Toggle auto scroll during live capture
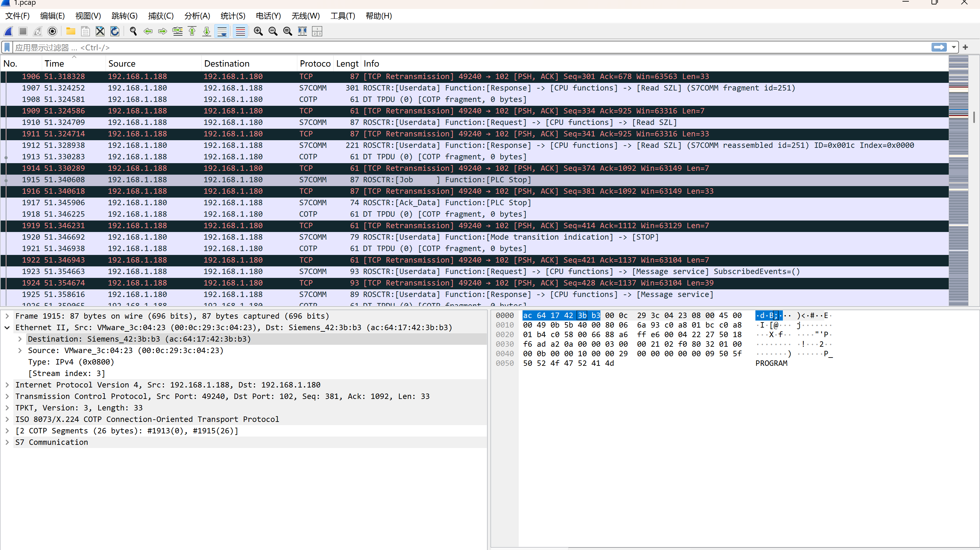 [x=222, y=31]
